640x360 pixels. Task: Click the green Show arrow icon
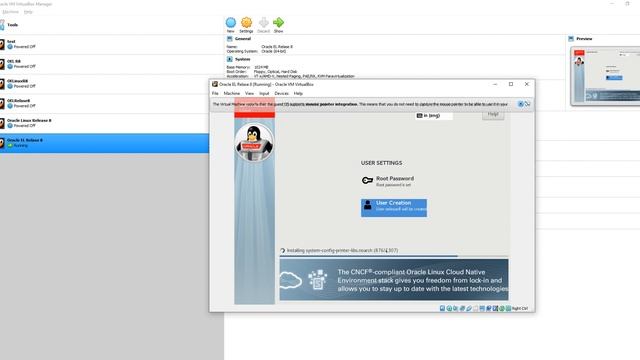tap(278, 22)
